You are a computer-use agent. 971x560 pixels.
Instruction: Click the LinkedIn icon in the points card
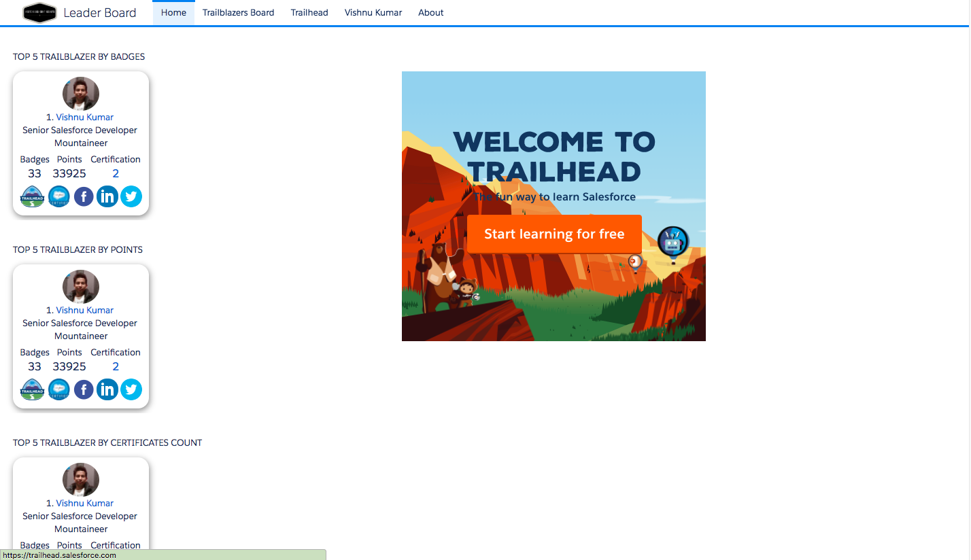[107, 390]
